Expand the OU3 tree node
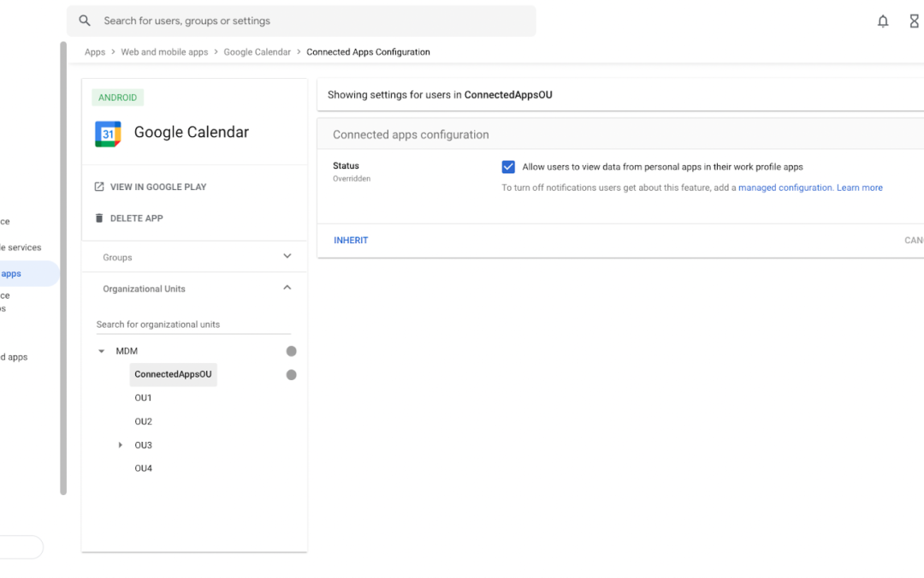This screenshot has width=924, height=578. tap(121, 444)
